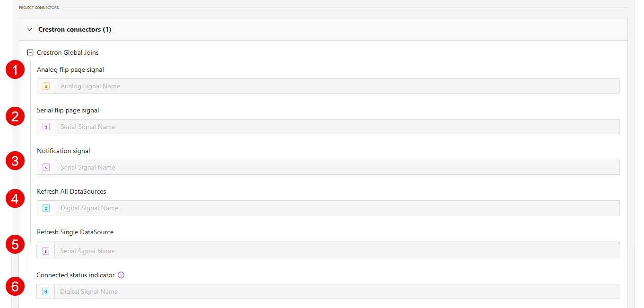Click digital icon in Connected status indicator row
Viewport: 644px width, 308px height.
click(x=46, y=291)
